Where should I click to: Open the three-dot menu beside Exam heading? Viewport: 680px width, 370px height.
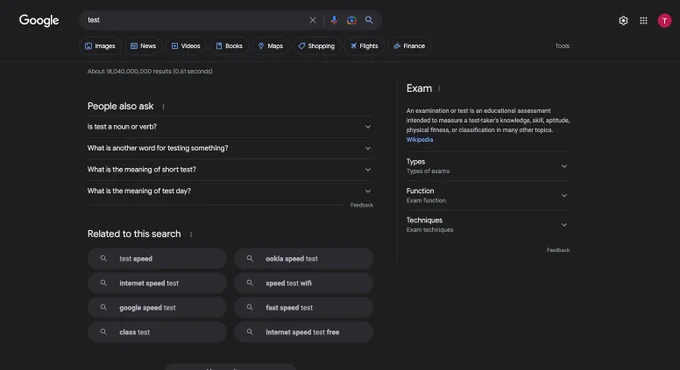coord(439,89)
